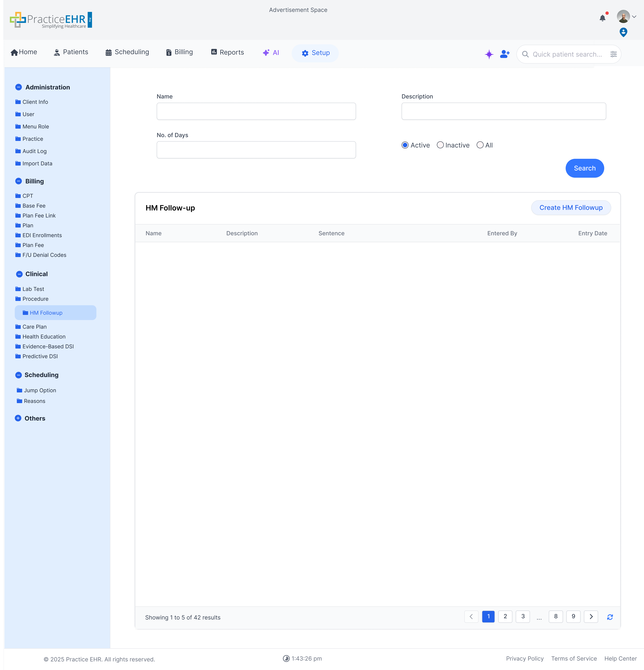Collapse the Administration section
This screenshot has height=670, width=644.
tap(18, 87)
